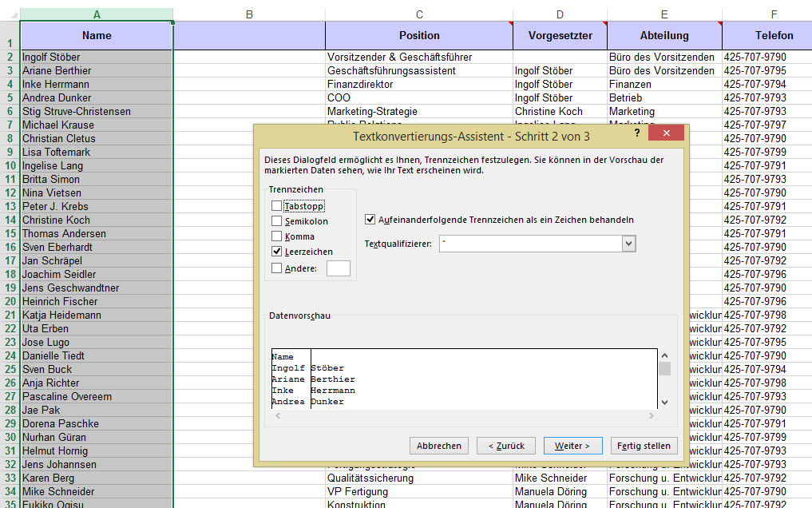
Task: Click the Andere custom delimiter text field
Action: point(338,268)
